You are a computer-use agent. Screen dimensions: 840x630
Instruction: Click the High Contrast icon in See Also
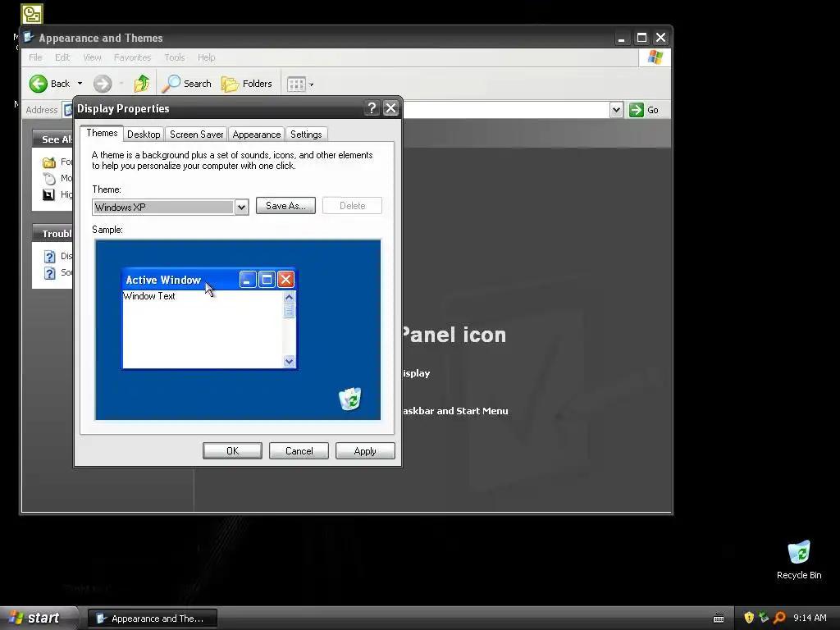coord(48,194)
